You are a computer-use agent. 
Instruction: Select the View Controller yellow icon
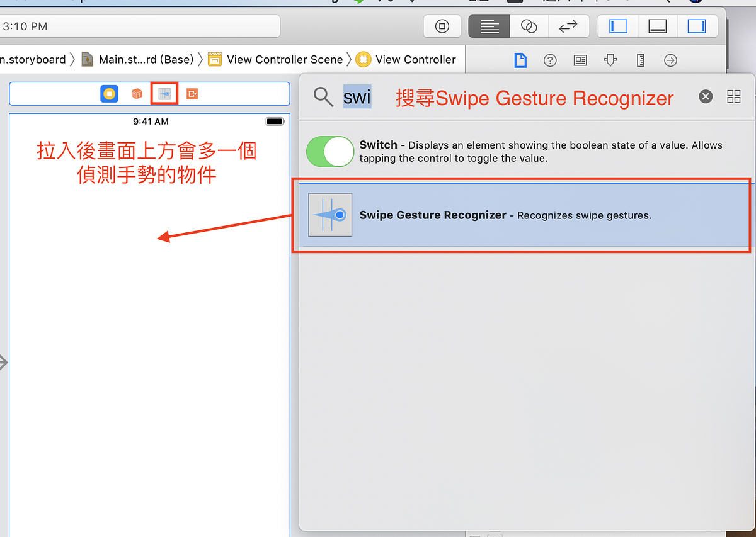(x=109, y=93)
